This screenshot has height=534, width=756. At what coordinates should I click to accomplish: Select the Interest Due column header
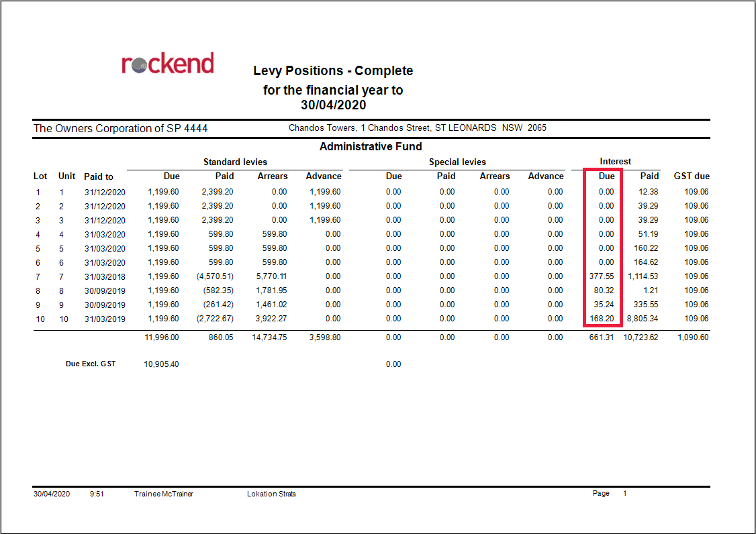606,176
